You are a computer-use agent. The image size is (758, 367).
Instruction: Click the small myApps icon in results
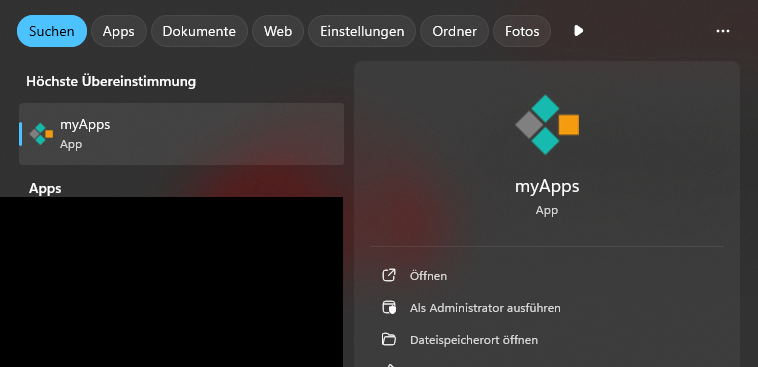[x=41, y=134]
